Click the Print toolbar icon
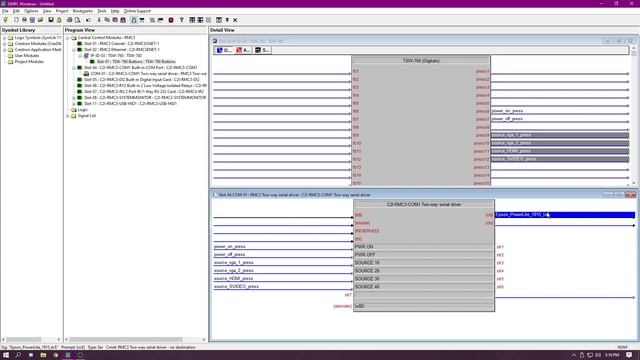This screenshot has height=360, width=640. pos(69,20)
